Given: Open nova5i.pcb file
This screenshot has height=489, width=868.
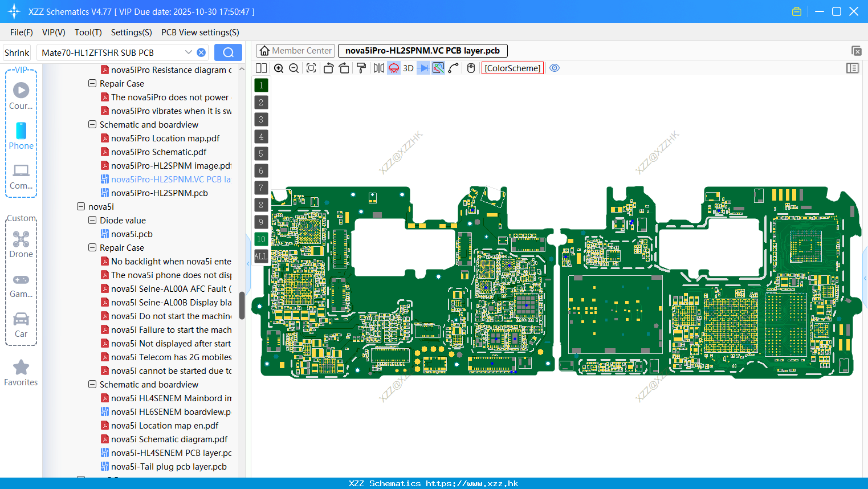Looking at the screenshot, I should [132, 234].
